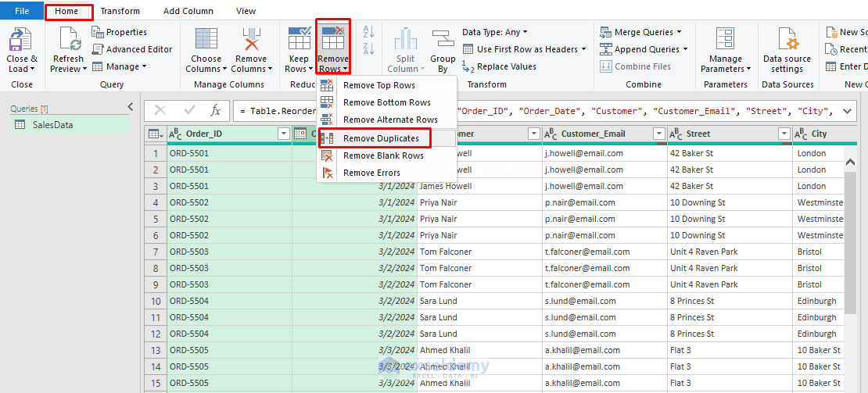Screen dimensions: 868x393
Task: Collapse the Queries pane
Action: (131, 107)
